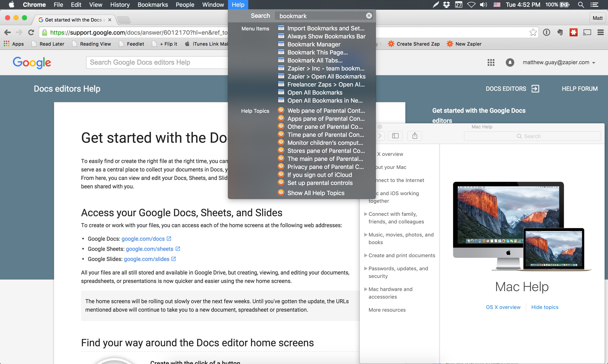Clear the Help search field text

369,16
